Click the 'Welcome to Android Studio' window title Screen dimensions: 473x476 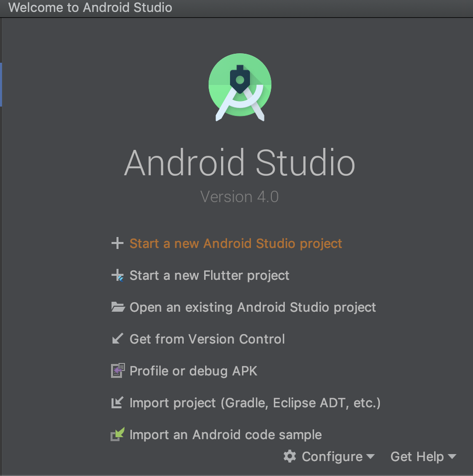click(x=90, y=7)
